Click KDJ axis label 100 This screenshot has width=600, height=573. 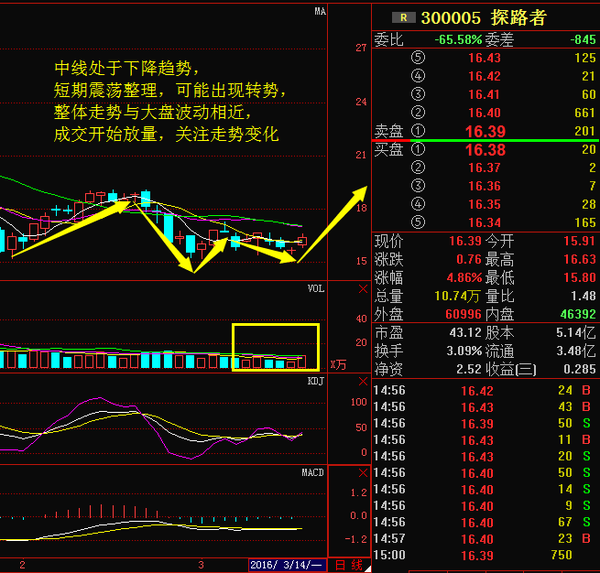[359, 402]
